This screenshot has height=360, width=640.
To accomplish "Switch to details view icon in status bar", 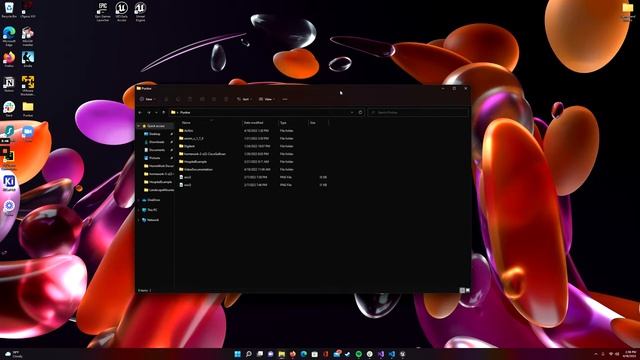I will (x=462, y=290).
